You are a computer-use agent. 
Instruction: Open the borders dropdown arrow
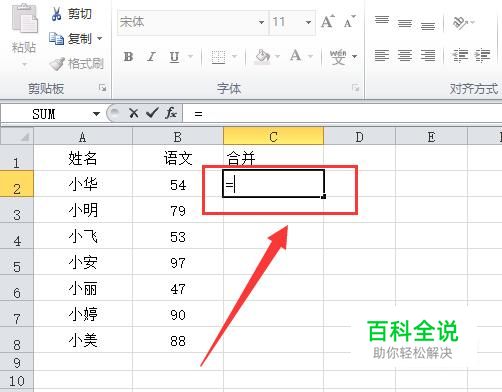tap(234, 56)
